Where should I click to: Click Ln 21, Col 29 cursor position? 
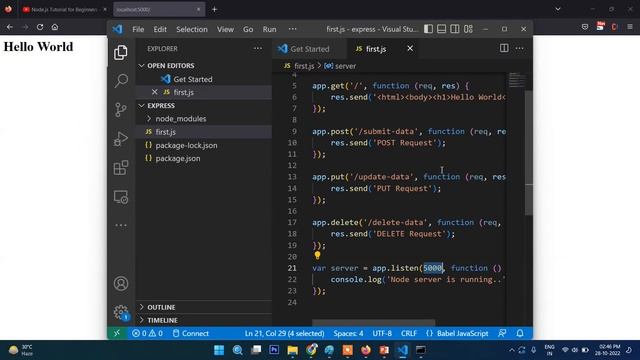[x=284, y=333]
